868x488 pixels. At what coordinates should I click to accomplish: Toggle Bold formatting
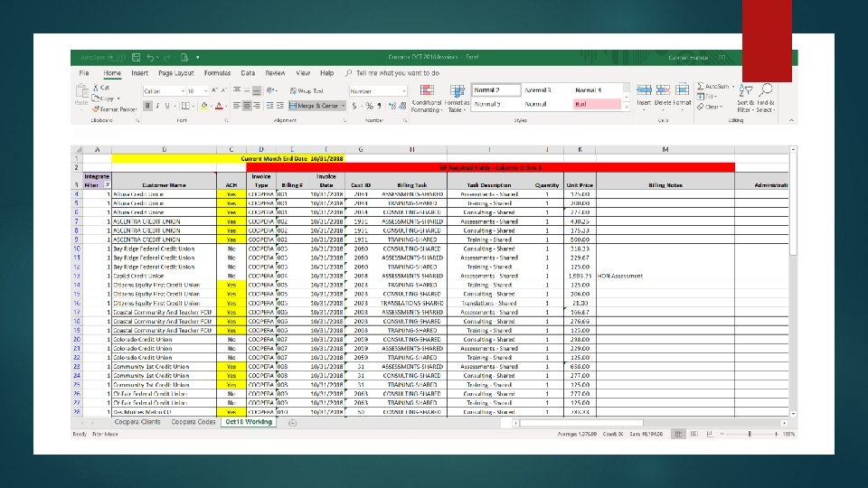point(147,106)
